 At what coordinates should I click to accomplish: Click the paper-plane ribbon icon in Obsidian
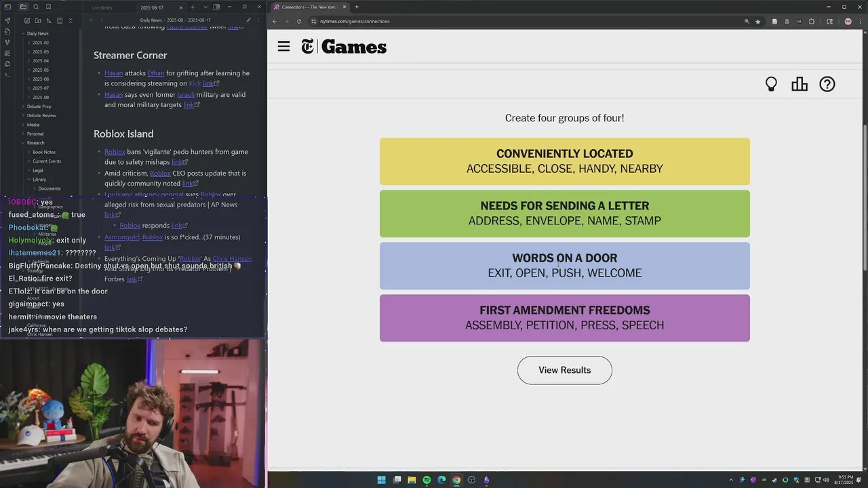point(7,20)
